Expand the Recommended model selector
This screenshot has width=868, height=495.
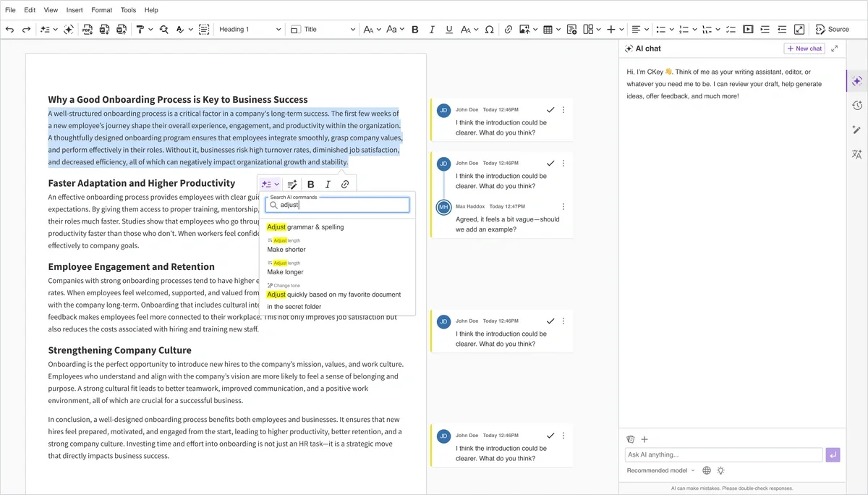click(660, 470)
